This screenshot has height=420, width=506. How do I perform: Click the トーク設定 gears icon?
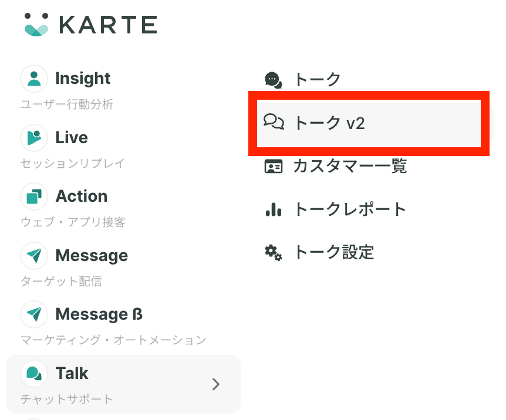coord(274,253)
